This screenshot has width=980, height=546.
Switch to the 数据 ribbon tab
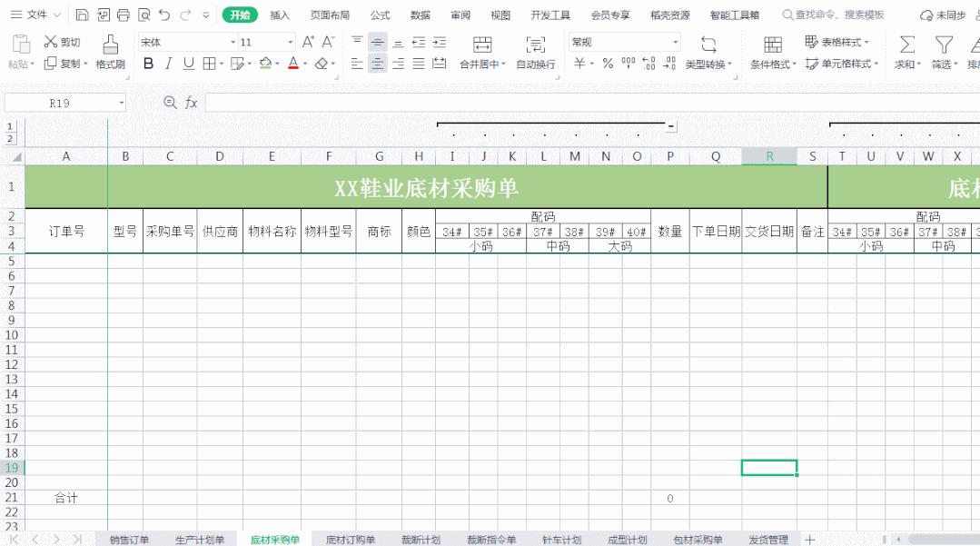[421, 15]
